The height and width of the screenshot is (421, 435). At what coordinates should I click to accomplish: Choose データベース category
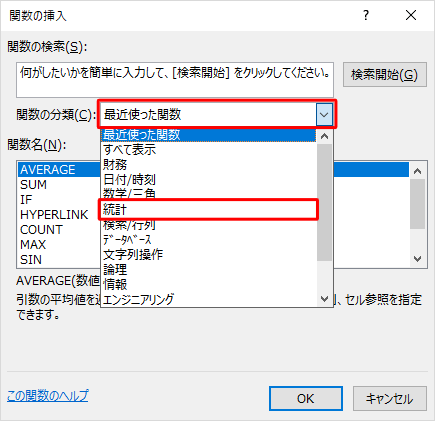[209, 240]
